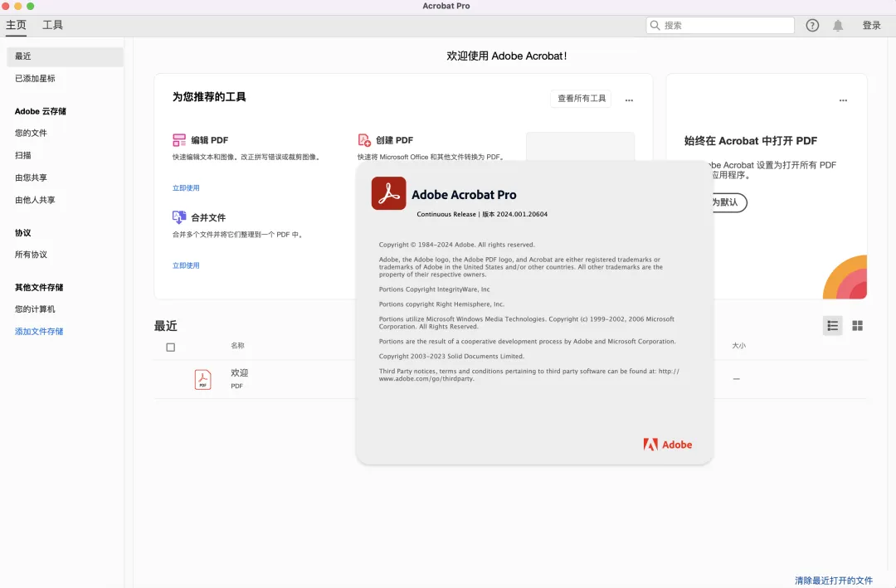
Task: Click the Adobe Acrobat Pro title text
Action: [464, 194]
